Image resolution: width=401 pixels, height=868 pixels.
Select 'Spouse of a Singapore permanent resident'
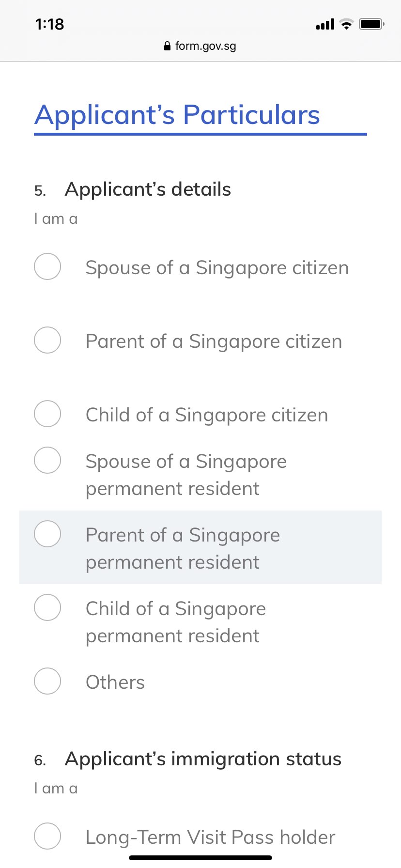[x=47, y=460]
